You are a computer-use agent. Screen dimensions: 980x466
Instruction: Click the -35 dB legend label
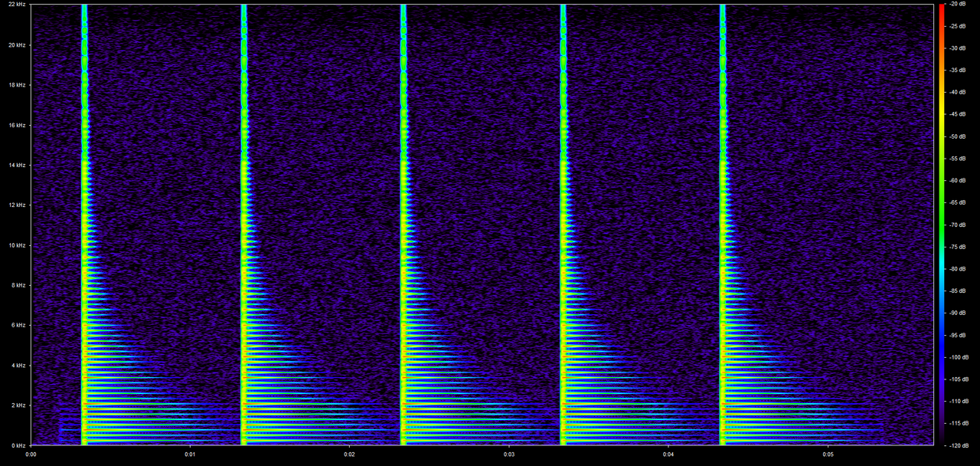coord(958,71)
